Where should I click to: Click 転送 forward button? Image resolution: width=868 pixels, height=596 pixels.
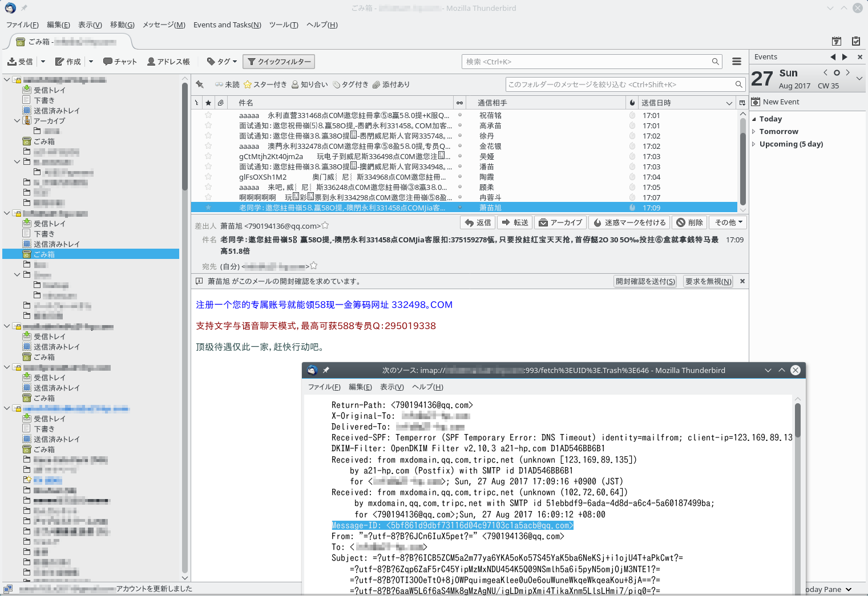tap(515, 222)
